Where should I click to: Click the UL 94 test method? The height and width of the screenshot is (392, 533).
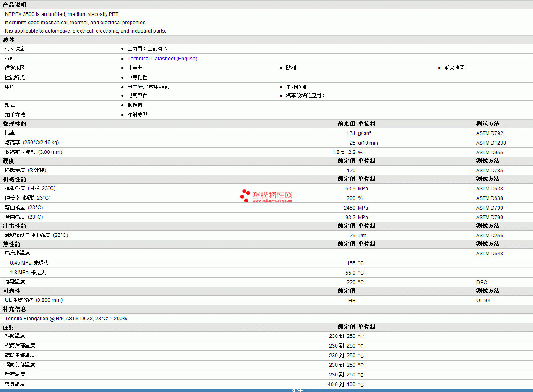click(x=483, y=301)
